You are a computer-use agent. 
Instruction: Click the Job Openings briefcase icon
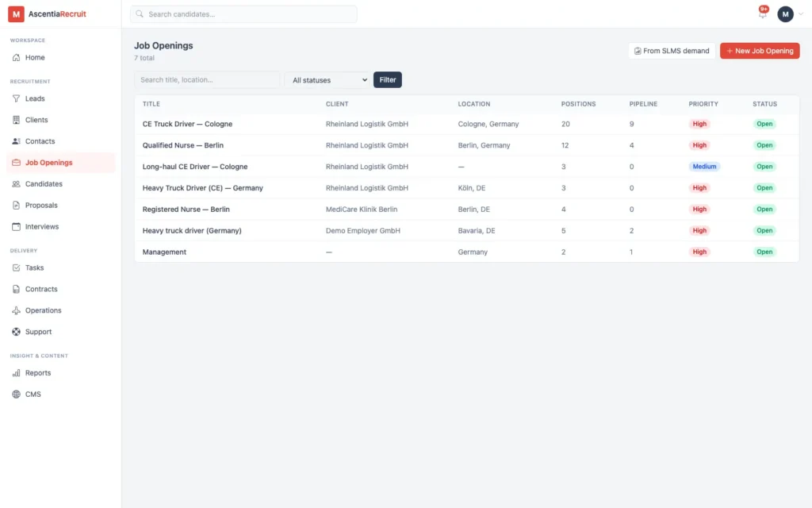16,162
